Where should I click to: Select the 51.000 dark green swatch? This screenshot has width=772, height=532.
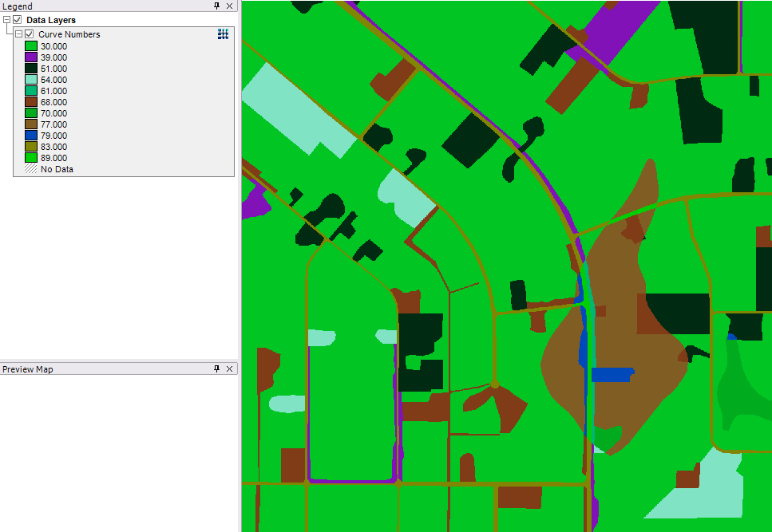click(x=31, y=69)
